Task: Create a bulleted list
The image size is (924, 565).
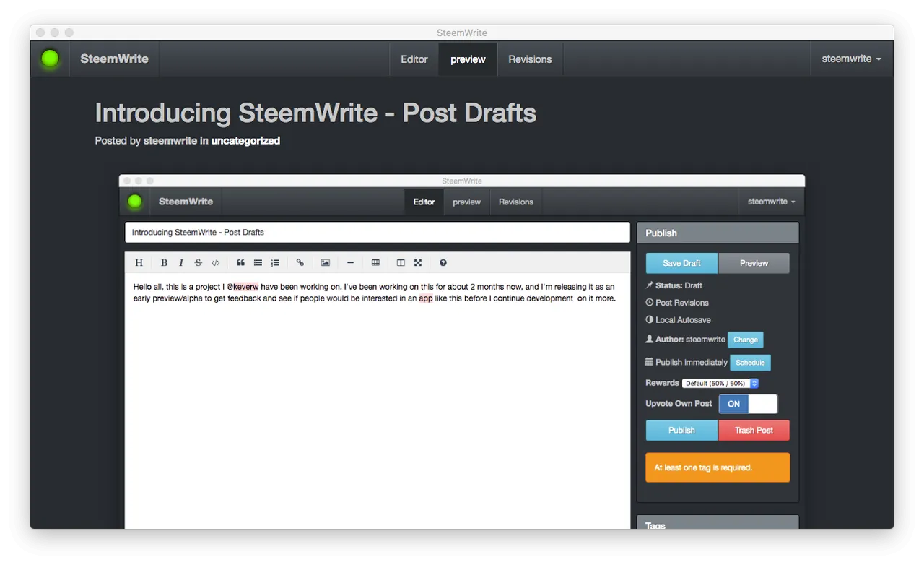Action: tap(258, 263)
